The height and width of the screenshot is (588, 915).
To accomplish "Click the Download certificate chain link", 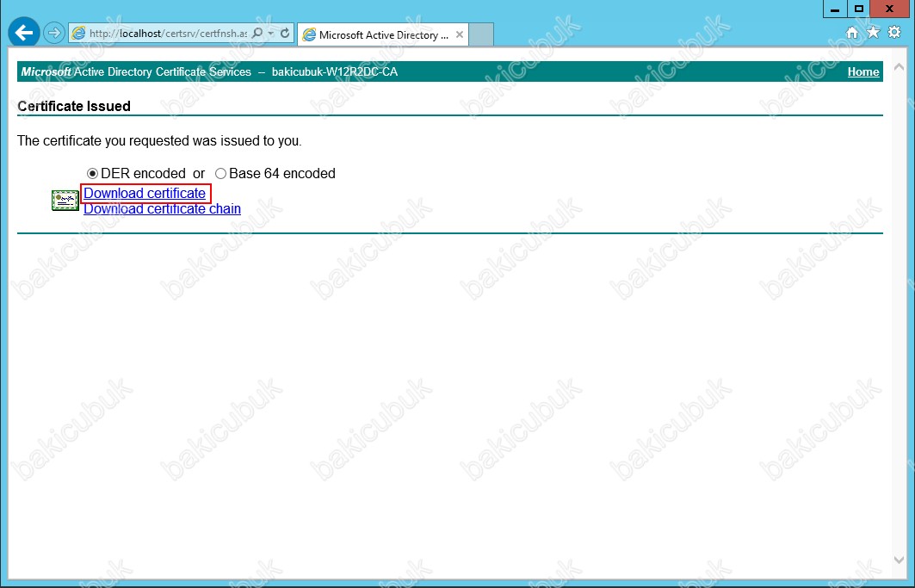I will [x=162, y=208].
